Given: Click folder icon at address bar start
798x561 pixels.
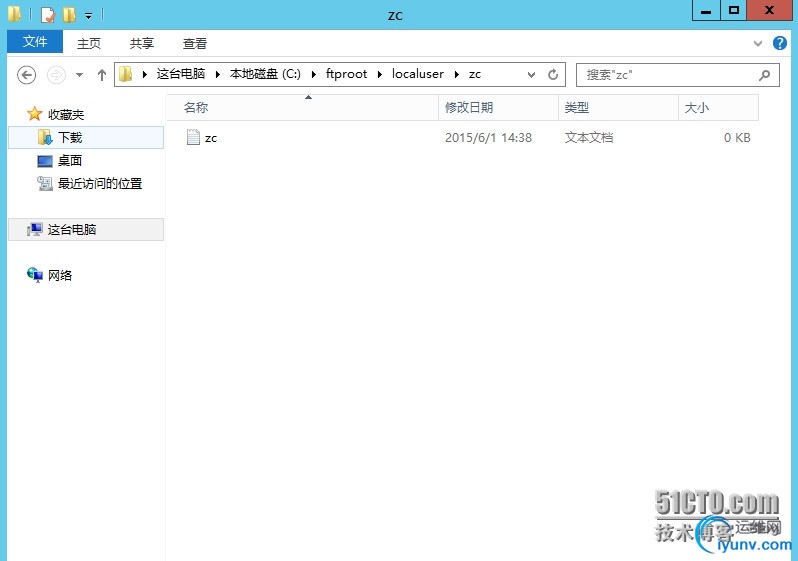Looking at the screenshot, I should pos(125,74).
